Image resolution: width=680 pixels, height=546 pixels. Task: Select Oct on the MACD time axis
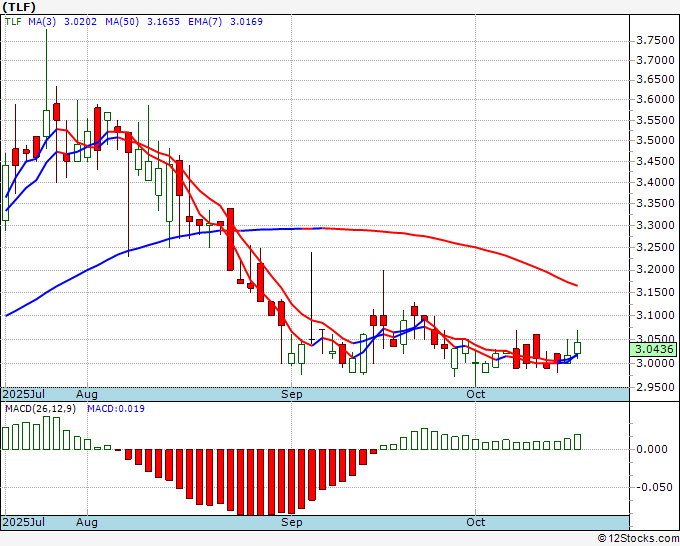point(475,522)
